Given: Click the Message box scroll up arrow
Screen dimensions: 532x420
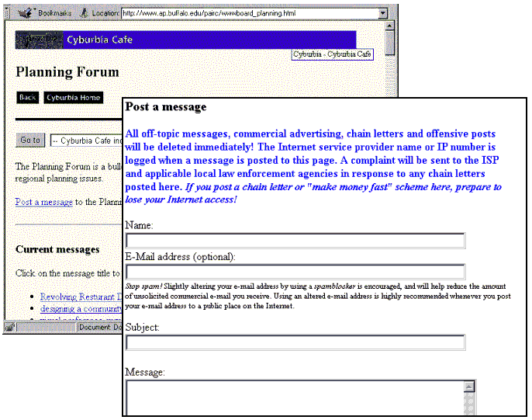Looking at the screenshot, I should pos(469,387).
